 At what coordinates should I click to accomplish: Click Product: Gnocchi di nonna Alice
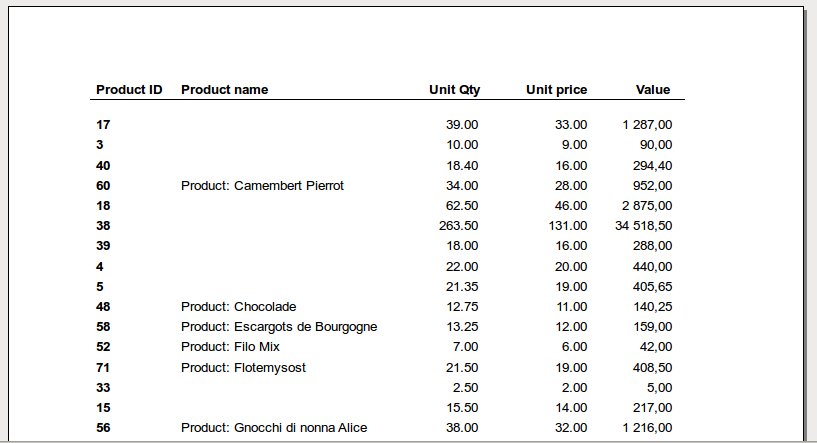pyautogui.click(x=274, y=428)
